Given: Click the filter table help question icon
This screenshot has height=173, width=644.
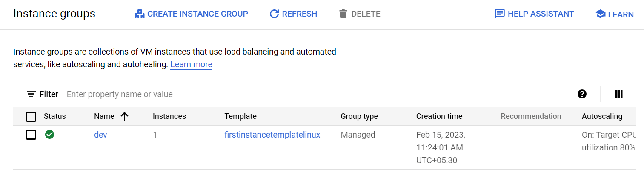Looking at the screenshot, I should [x=582, y=94].
